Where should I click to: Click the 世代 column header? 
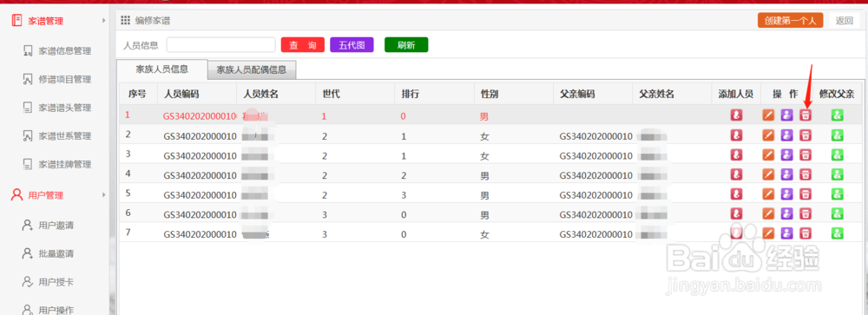355,94
